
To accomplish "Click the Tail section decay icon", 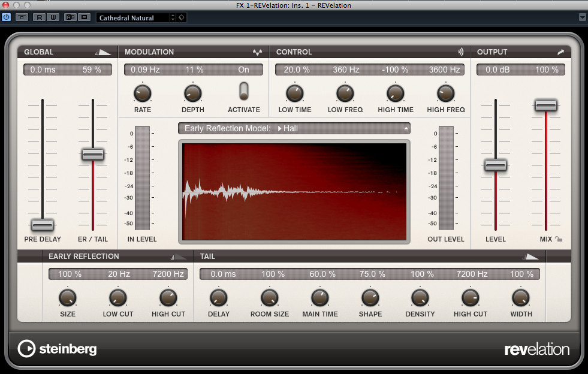I will 530,257.
